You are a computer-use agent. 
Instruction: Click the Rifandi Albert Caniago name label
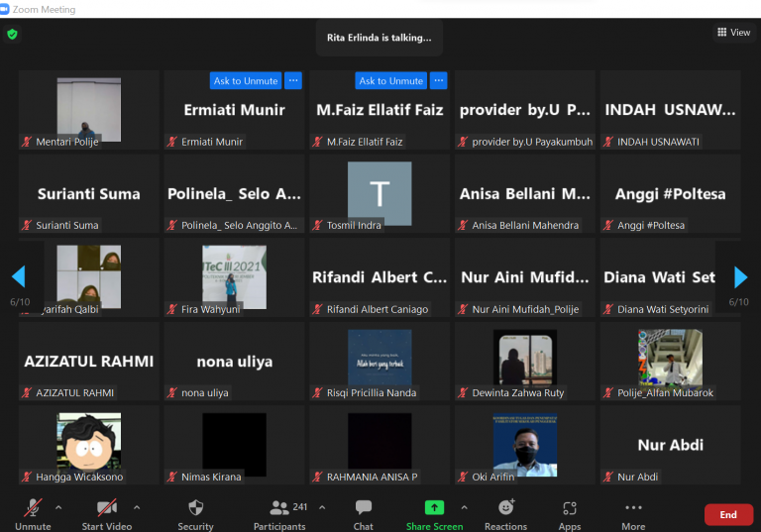378,309
